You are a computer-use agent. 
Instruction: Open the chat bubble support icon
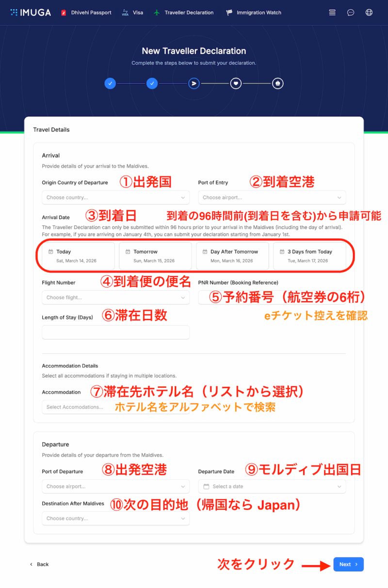(x=350, y=12)
